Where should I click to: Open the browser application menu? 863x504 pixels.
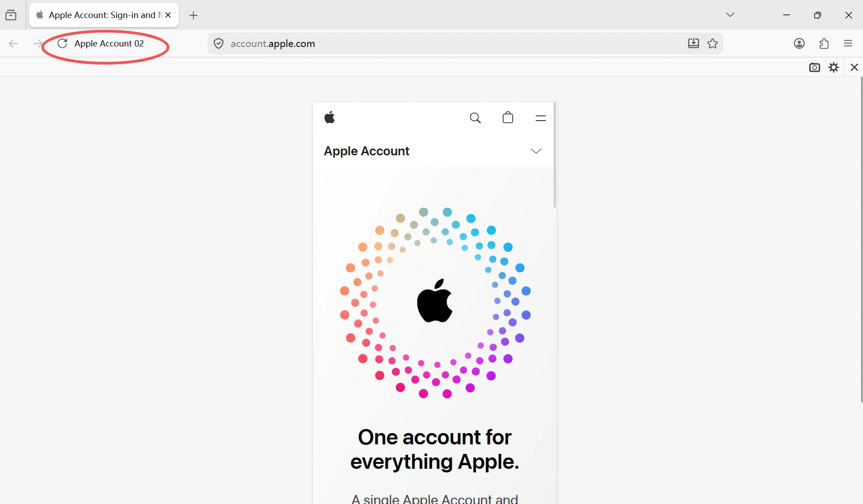pyautogui.click(x=848, y=43)
